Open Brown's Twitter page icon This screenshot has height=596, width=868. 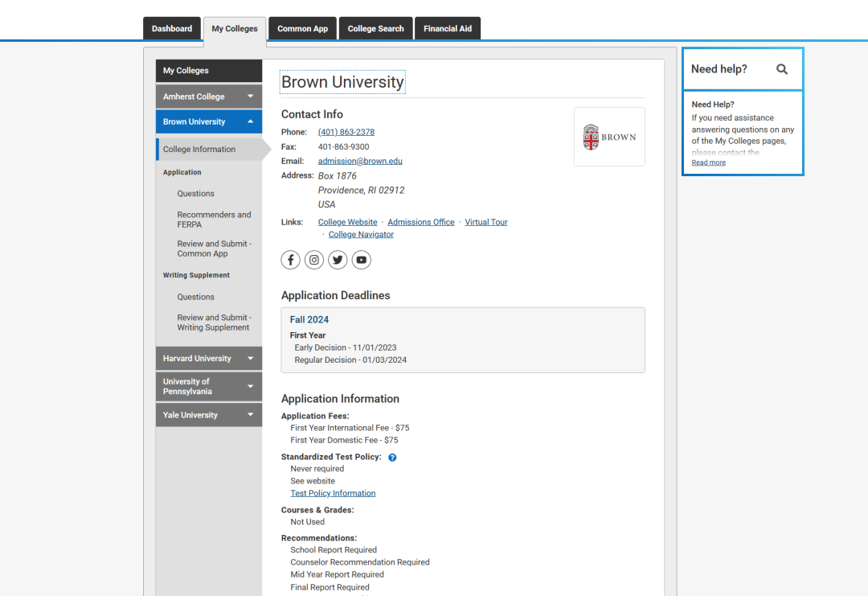coord(338,260)
